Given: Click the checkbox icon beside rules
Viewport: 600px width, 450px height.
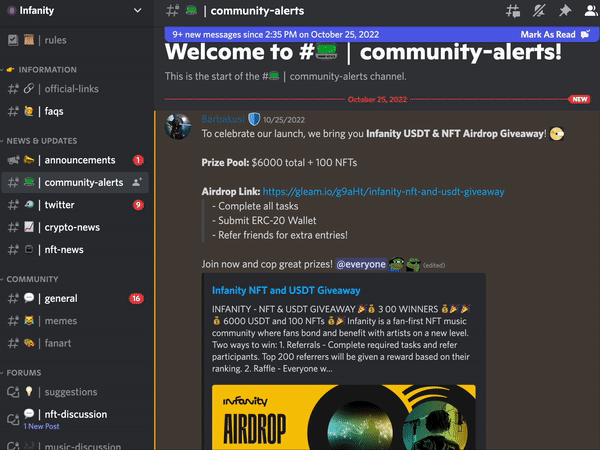Looking at the screenshot, I should coord(13,40).
